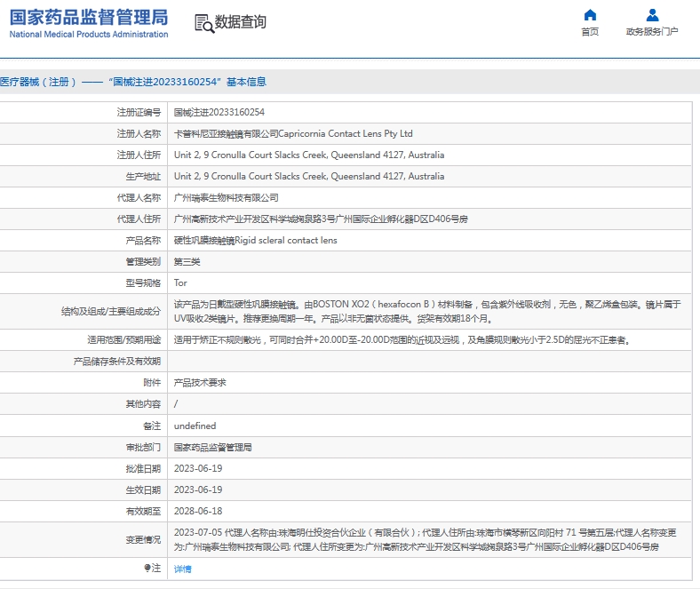Click the 代理人住所 address value
700x589 pixels.
pos(321,219)
